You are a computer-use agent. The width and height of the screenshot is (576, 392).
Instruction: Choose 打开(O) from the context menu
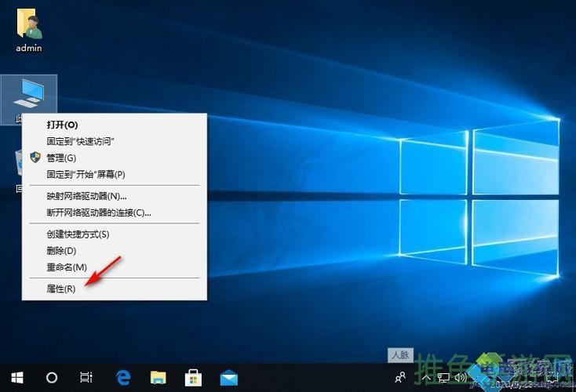pos(62,125)
